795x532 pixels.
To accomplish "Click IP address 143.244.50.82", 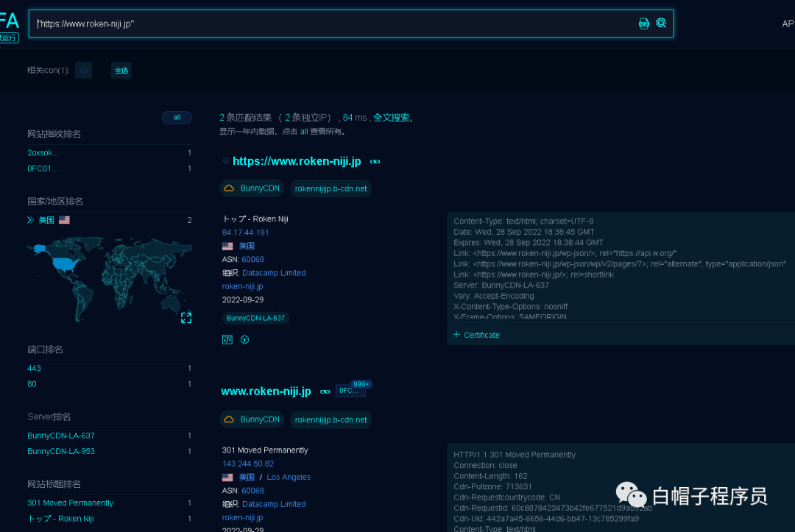I will (248, 464).
